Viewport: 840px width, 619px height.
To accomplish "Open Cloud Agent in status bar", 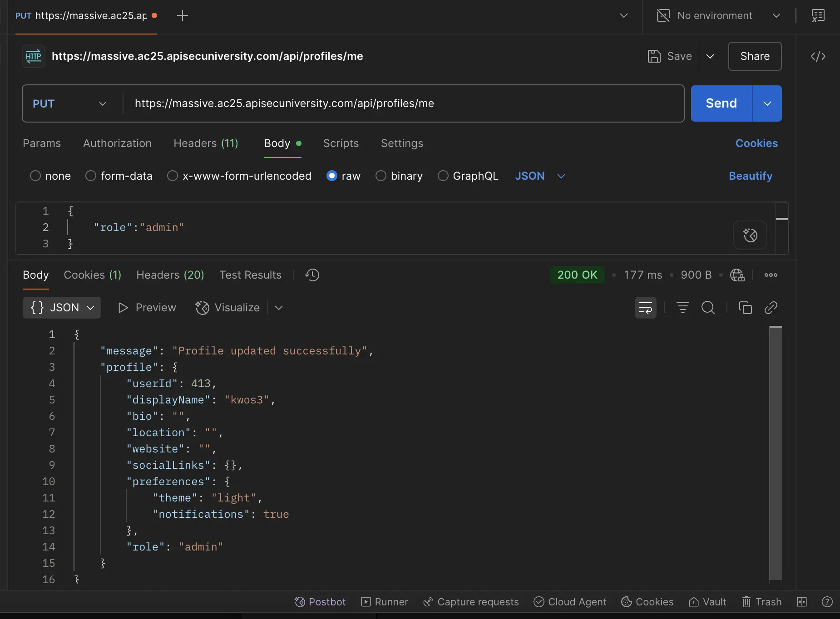I will click(570, 602).
